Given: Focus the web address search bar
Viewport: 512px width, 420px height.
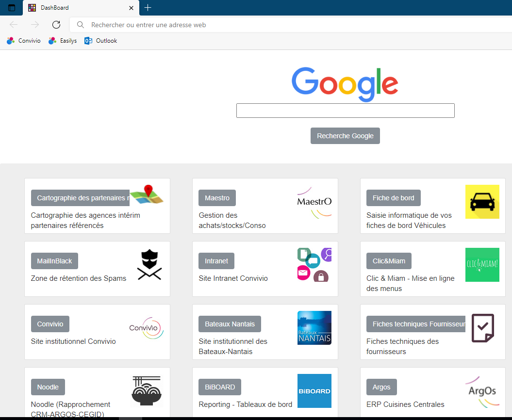Looking at the screenshot, I should (291, 25).
